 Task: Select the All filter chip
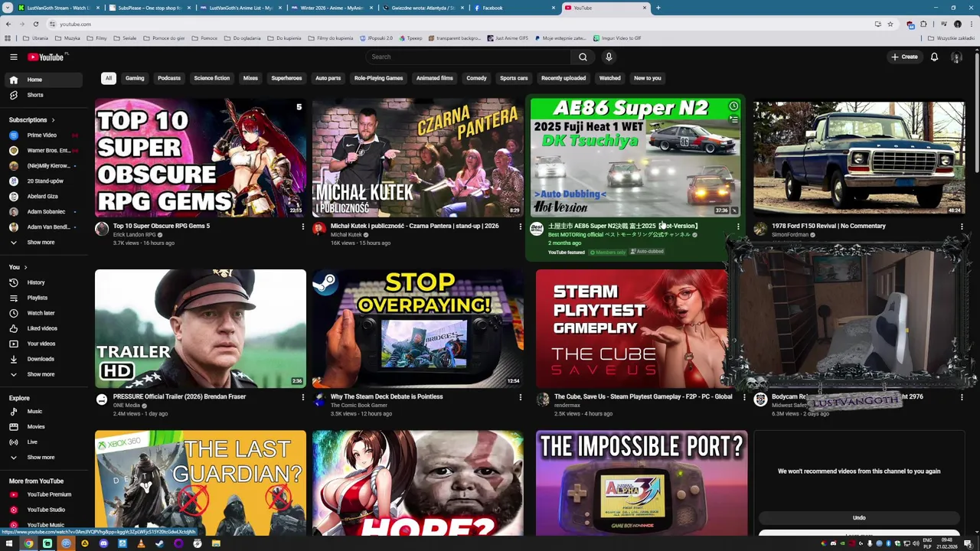(109, 78)
